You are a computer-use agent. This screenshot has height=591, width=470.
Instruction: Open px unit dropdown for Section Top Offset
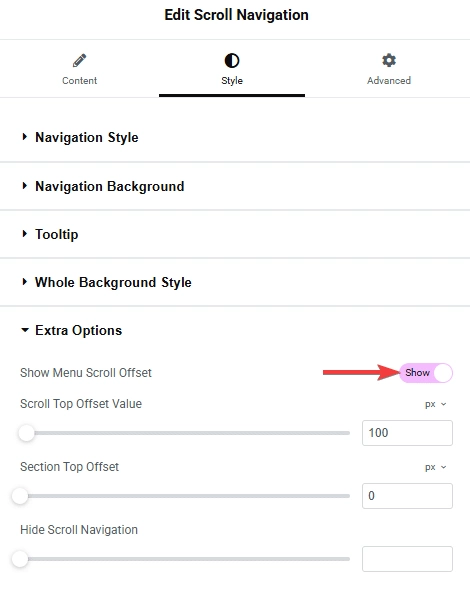pyautogui.click(x=436, y=467)
